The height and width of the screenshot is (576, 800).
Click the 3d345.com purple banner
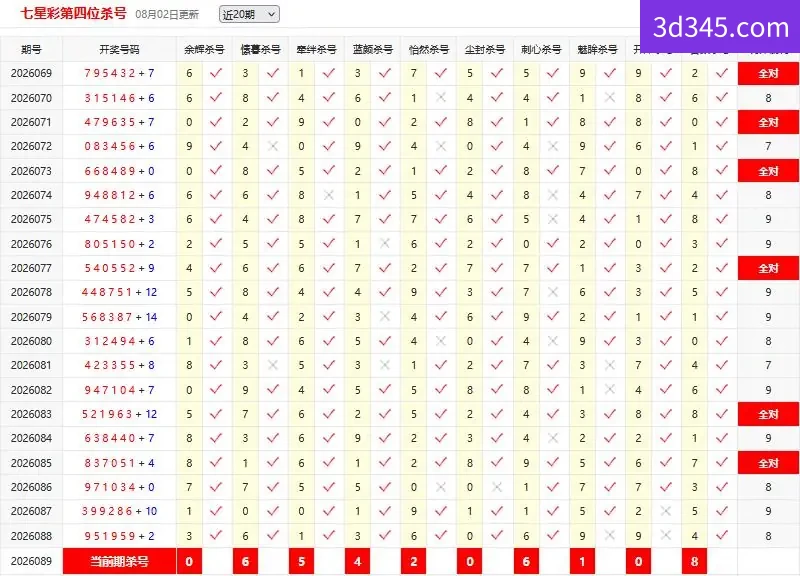pos(720,27)
